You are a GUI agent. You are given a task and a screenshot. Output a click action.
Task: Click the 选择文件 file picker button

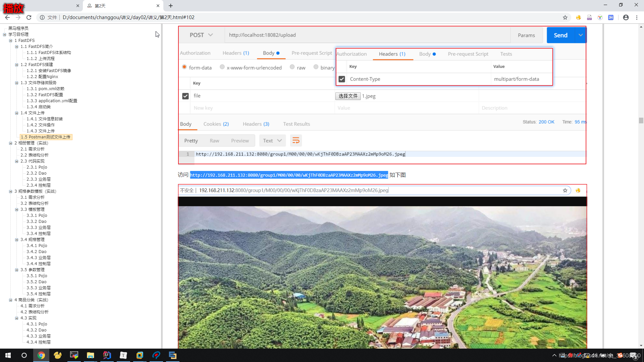point(347,96)
